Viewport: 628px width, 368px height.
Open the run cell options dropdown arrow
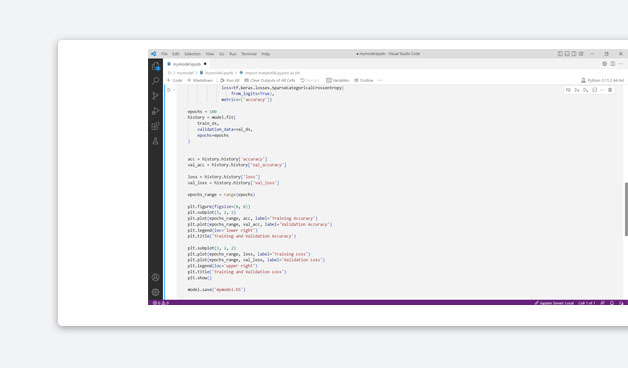click(x=174, y=90)
